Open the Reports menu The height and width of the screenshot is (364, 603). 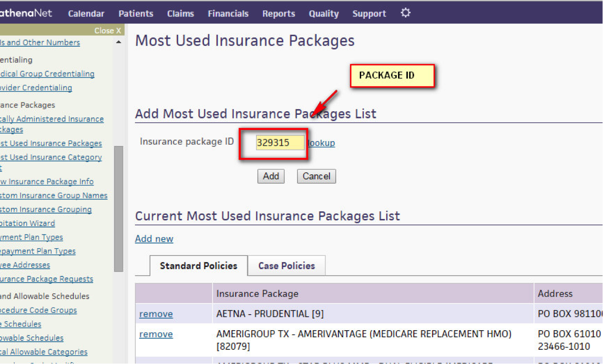point(279,14)
